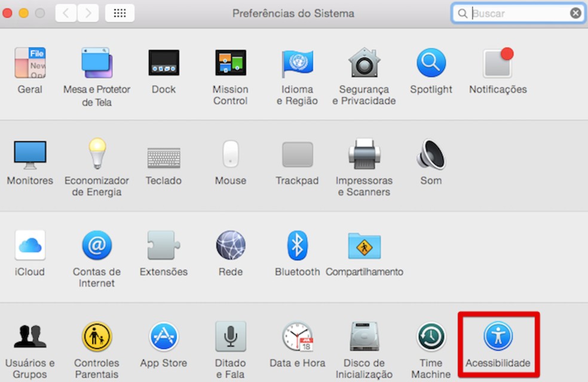Viewport: 588px width, 382px height.
Task: Open iCloud preferences
Action: (x=30, y=245)
